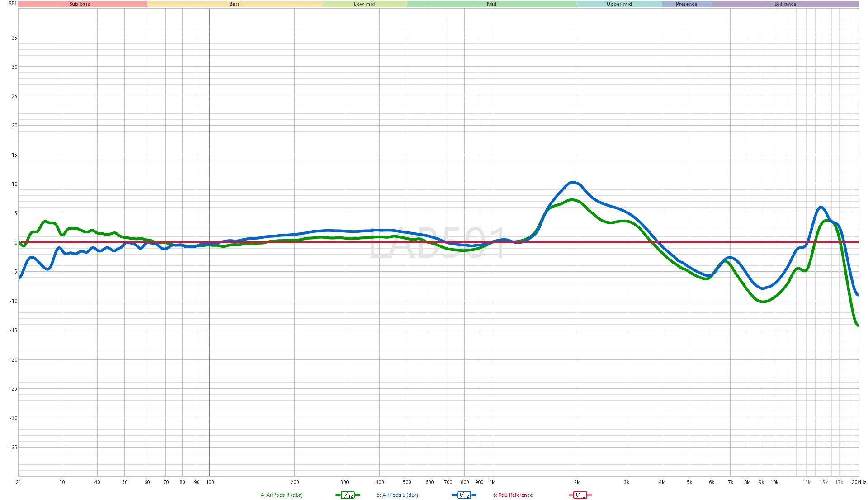Click the 100 Hz tick label
The width and height of the screenshot is (868, 500).
(210, 482)
